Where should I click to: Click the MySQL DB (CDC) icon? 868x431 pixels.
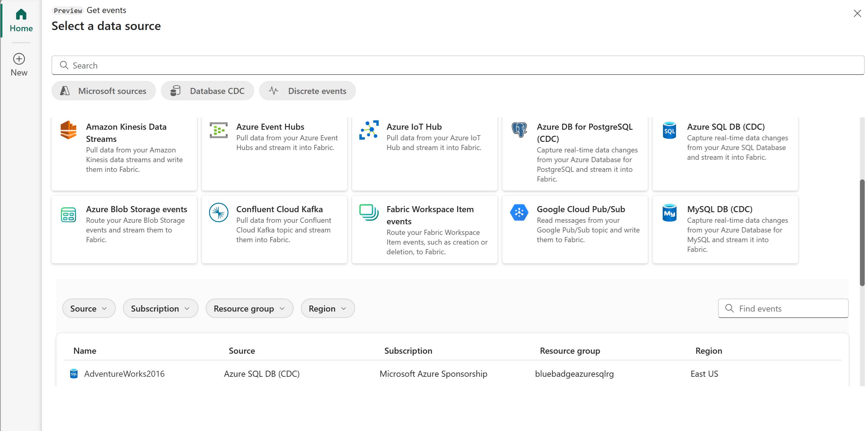coord(670,213)
